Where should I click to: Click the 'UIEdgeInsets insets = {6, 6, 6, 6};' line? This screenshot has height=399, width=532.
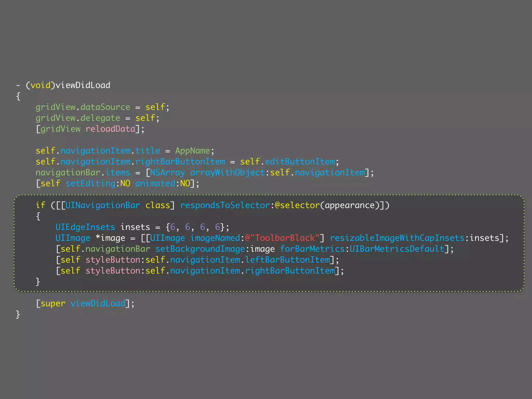point(142,227)
